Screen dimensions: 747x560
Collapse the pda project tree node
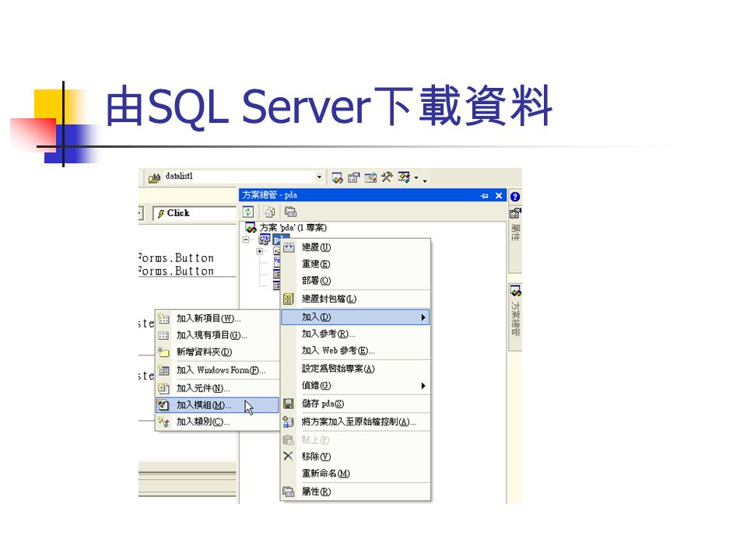click(246, 240)
